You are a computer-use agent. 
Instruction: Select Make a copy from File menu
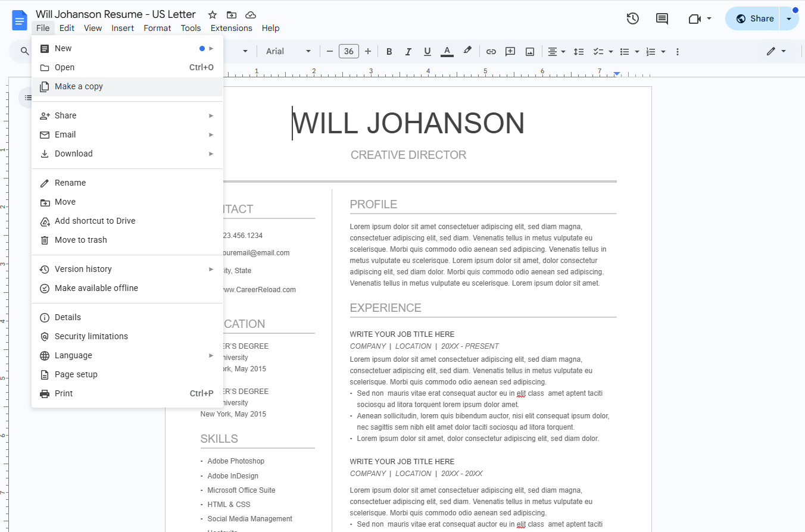(x=79, y=86)
